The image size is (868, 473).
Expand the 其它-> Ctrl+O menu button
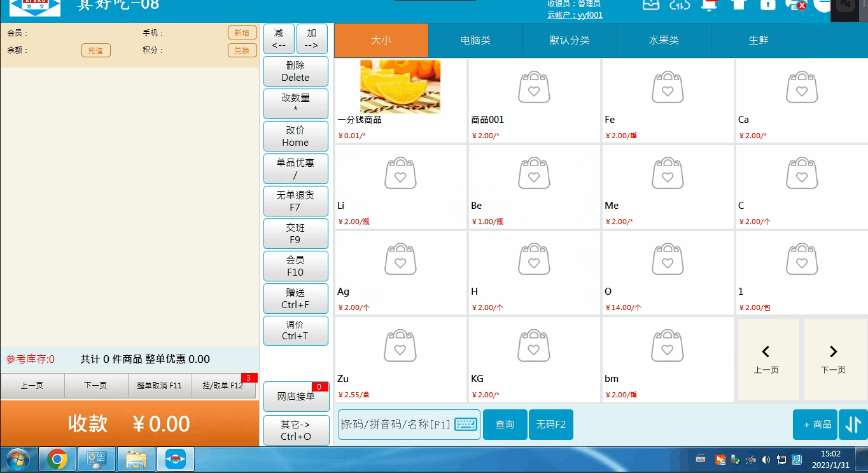pos(296,430)
